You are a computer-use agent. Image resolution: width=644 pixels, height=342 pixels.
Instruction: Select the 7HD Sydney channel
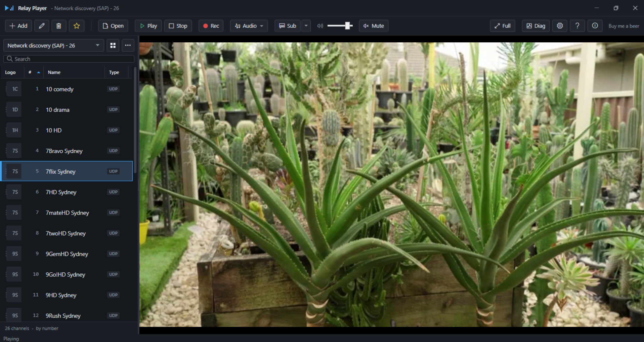[67, 192]
